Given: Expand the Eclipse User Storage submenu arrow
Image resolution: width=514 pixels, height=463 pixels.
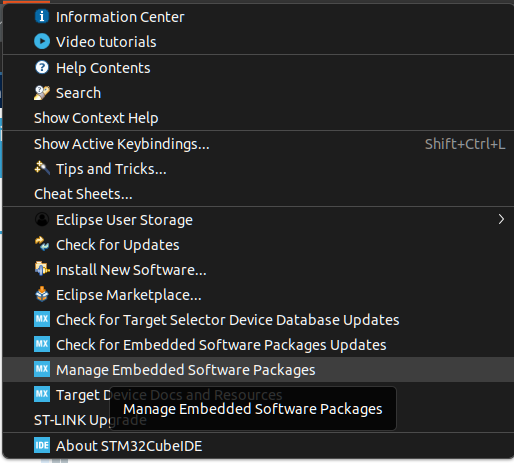Looking at the screenshot, I should [501, 219].
